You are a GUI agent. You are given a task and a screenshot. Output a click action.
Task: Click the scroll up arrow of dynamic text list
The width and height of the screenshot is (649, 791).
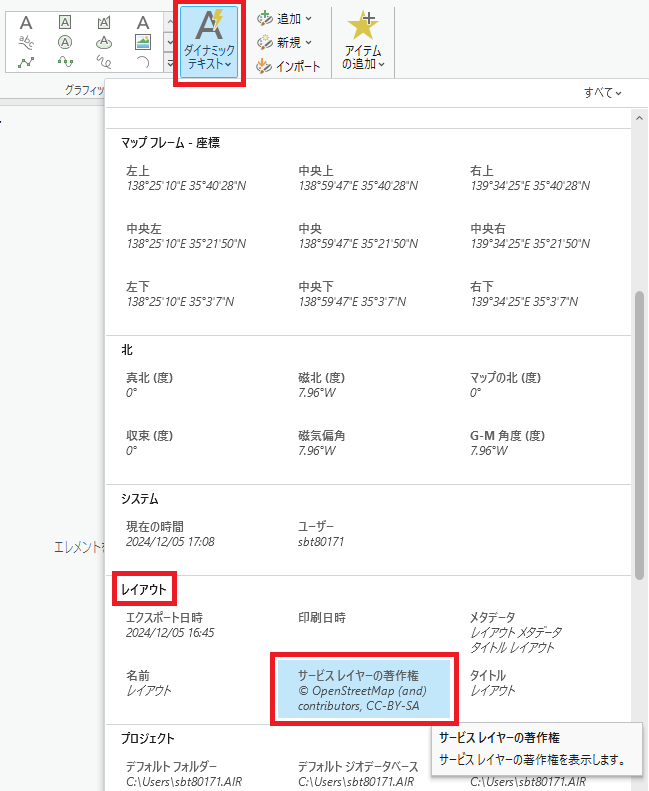tap(639, 118)
